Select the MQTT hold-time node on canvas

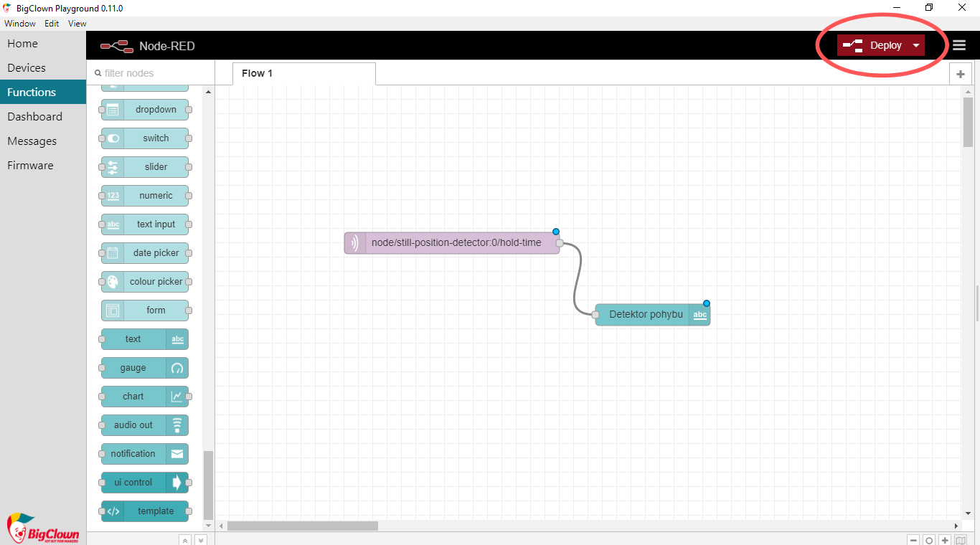tap(452, 243)
